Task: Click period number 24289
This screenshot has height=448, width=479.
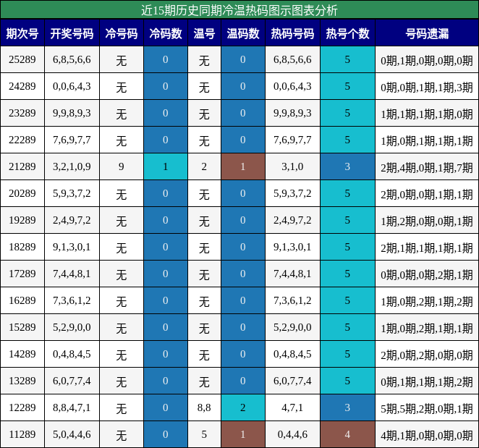Action: pyautogui.click(x=22, y=86)
